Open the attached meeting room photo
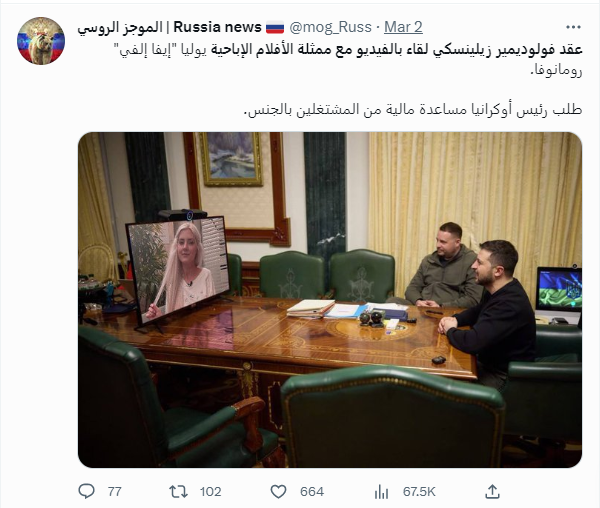Image resolution: width=600 pixels, height=508 pixels. (x=330, y=300)
